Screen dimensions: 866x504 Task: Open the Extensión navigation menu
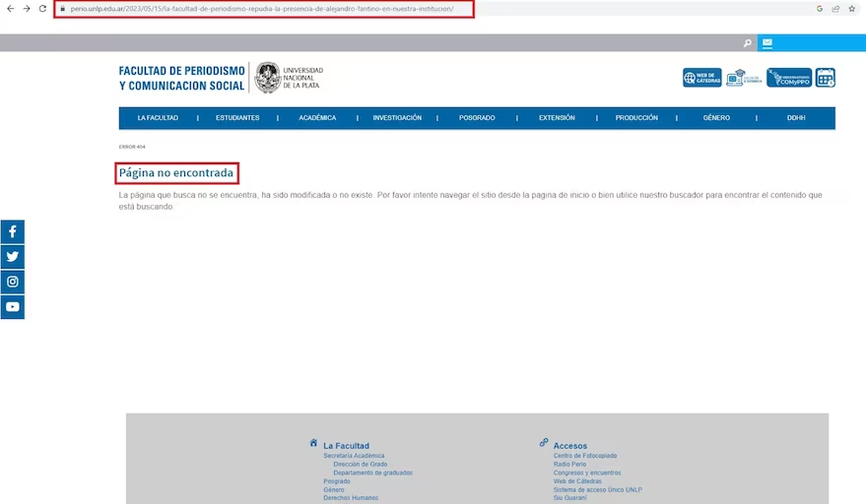pos(556,118)
